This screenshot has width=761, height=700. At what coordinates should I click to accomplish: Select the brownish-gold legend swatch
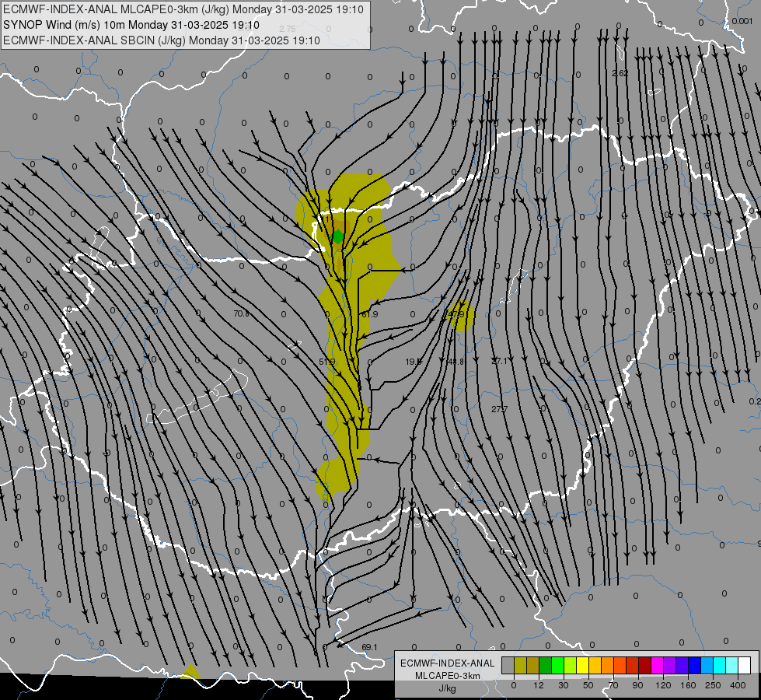(x=533, y=665)
